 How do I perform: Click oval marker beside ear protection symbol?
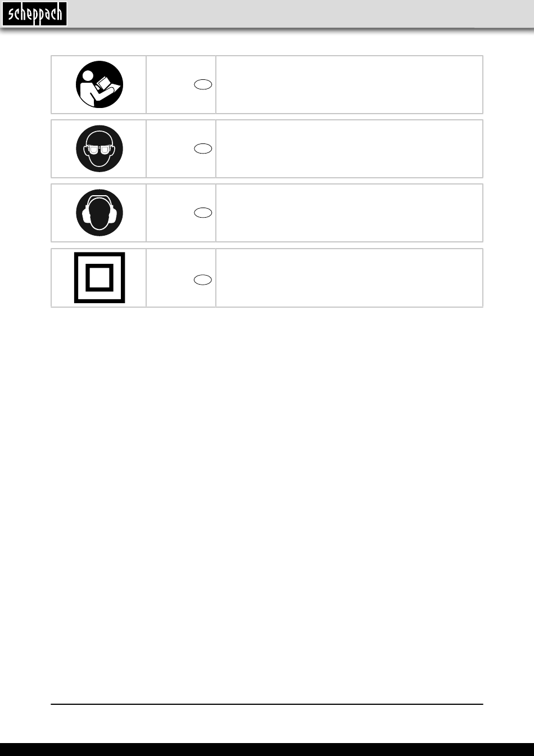(203, 213)
